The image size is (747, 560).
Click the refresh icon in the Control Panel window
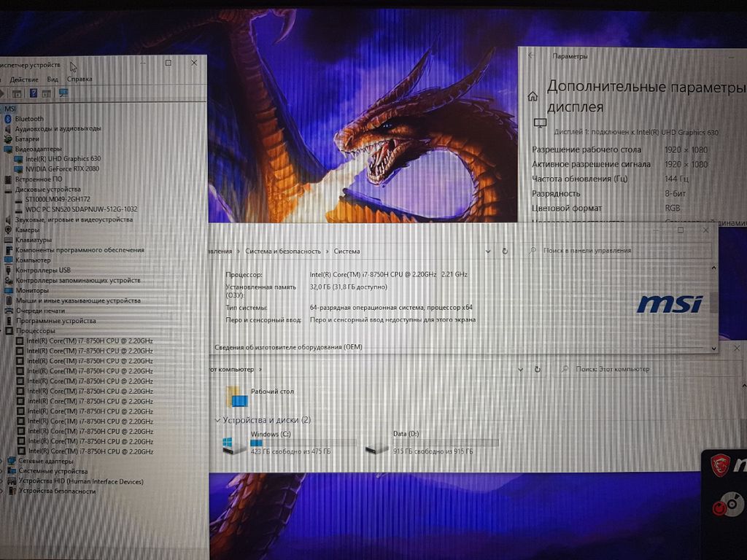click(x=505, y=251)
